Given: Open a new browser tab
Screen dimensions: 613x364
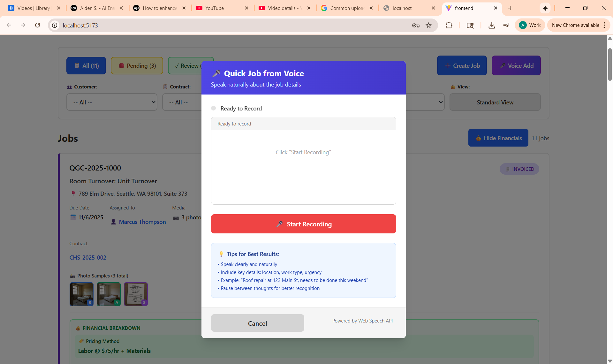Looking at the screenshot, I should 510,8.
